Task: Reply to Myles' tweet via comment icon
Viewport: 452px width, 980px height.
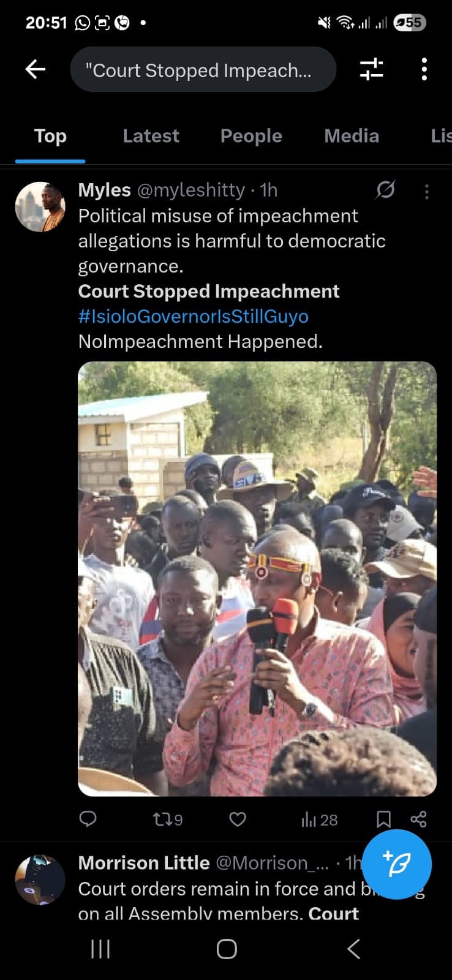Action: click(x=88, y=819)
